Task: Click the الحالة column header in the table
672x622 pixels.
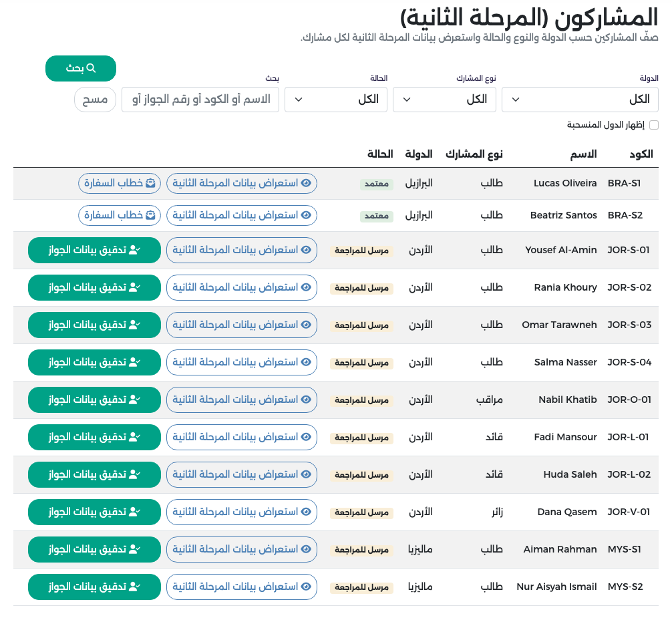Action: [x=380, y=154]
